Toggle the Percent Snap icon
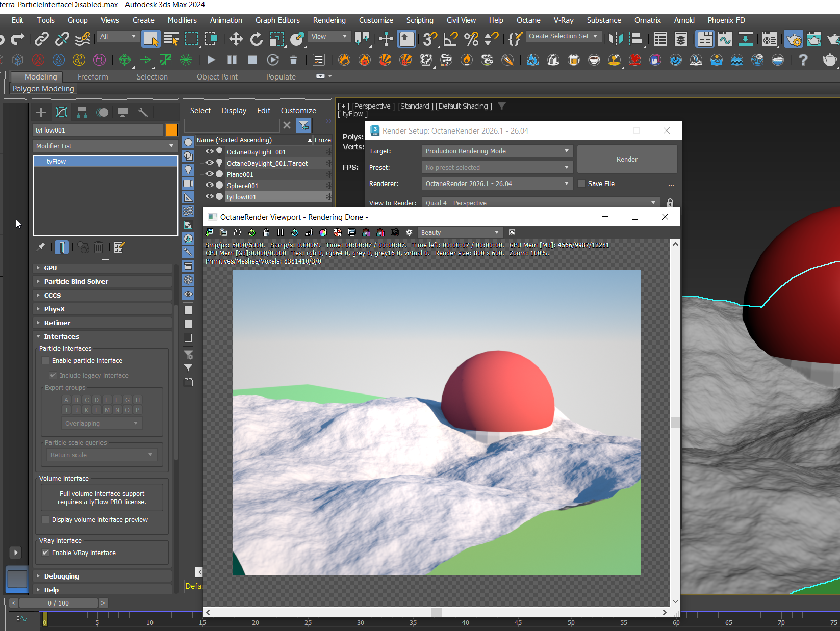840x631 pixels. click(471, 39)
